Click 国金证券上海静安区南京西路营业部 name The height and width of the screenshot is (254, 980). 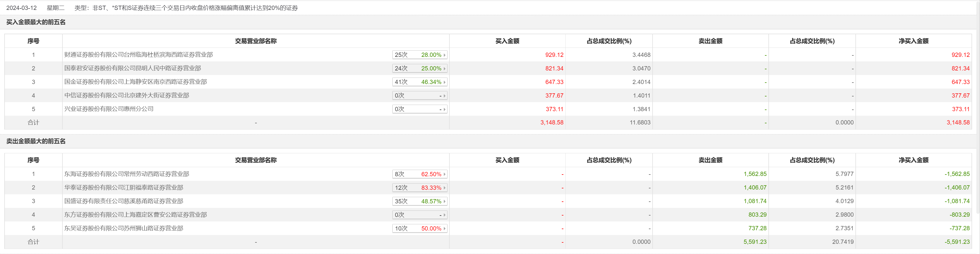click(135, 82)
